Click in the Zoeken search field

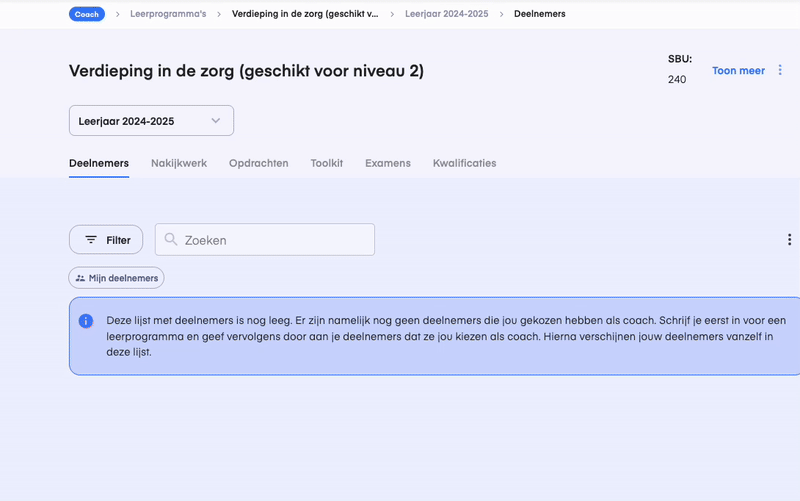tap(265, 240)
